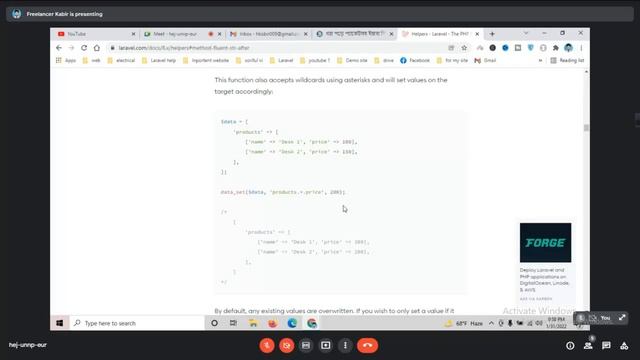Leave the call with red hang-up button
The height and width of the screenshot is (360, 640).
pyautogui.click(x=367, y=345)
